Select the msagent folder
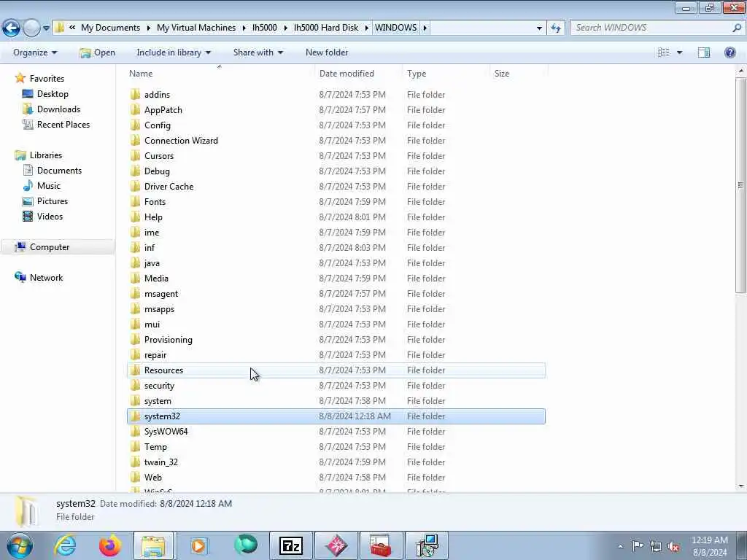The width and height of the screenshot is (747, 560). pos(161,294)
